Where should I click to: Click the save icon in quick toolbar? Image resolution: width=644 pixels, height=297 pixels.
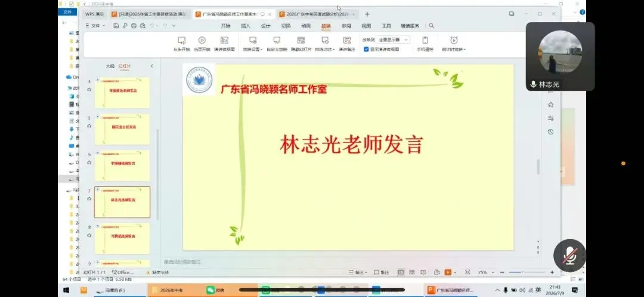pos(116,26)
